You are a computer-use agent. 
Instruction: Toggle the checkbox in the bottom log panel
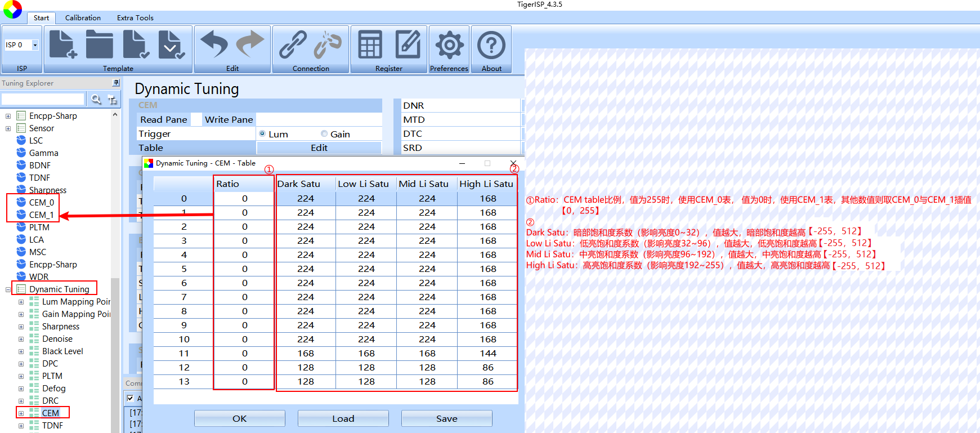click(131, 398)
